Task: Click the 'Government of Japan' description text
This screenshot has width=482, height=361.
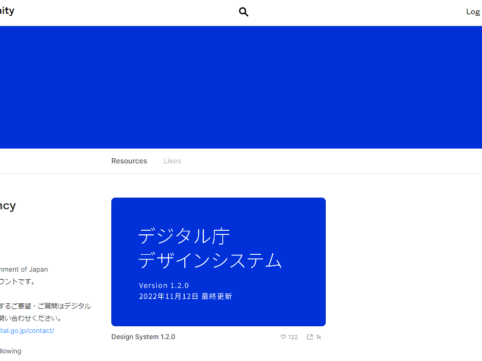Action: [x=24, y=269]
